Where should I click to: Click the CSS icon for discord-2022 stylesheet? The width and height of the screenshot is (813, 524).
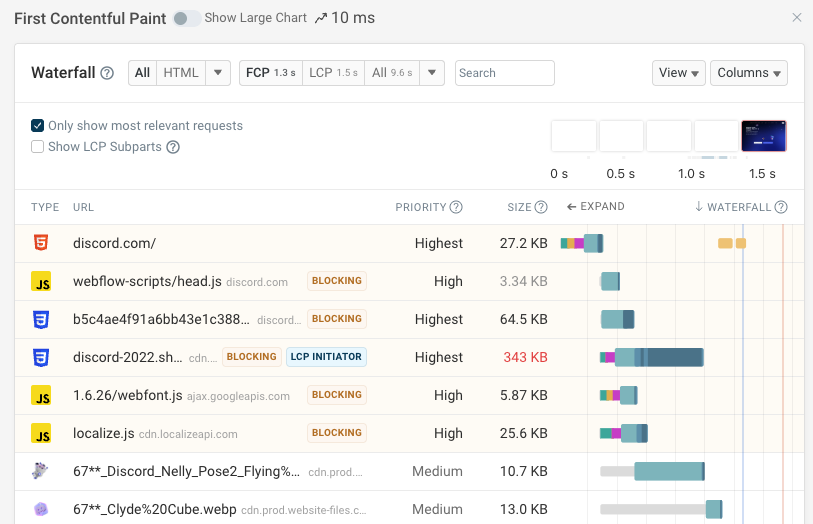pos(40,357)
